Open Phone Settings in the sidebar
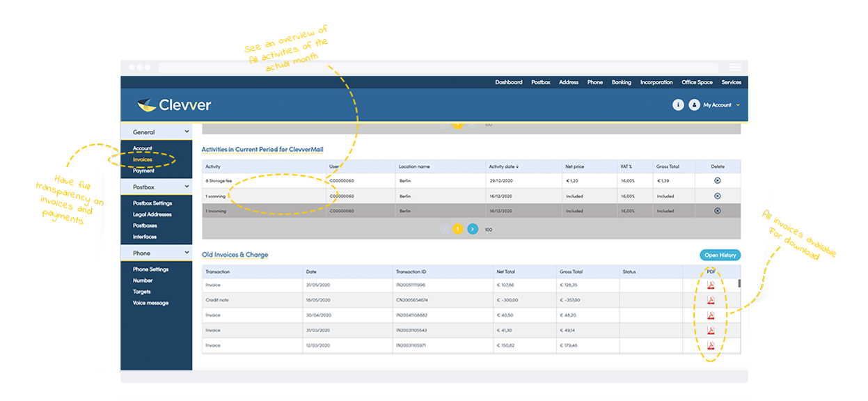The width and height of the screenshot is (868, 401). click(x=151, y=269)
